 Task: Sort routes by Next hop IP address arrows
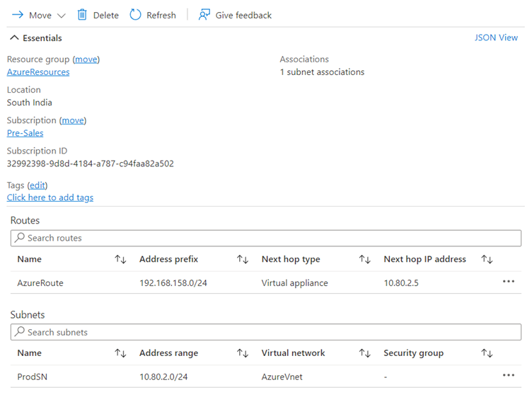487,260
